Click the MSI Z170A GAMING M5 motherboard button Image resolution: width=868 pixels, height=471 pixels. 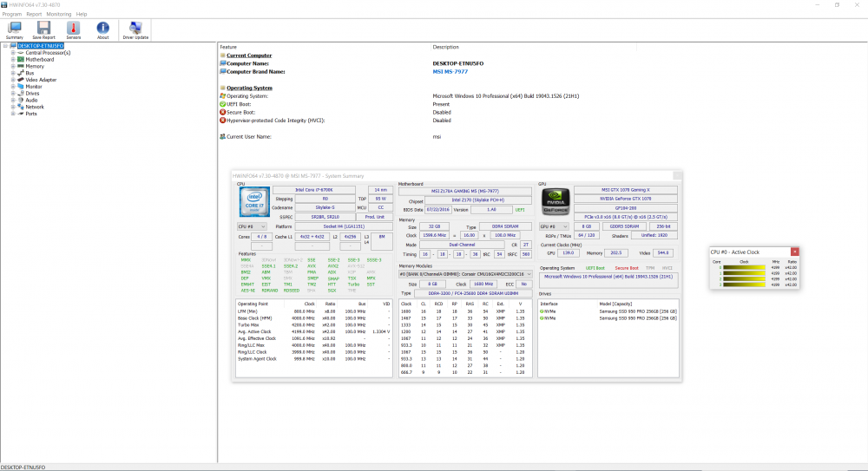(x=465, y=192)
